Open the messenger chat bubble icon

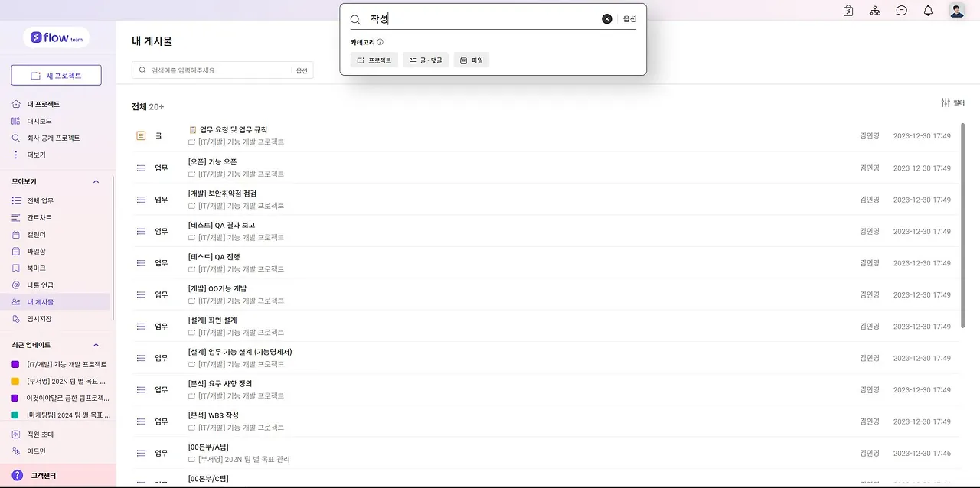901,11
